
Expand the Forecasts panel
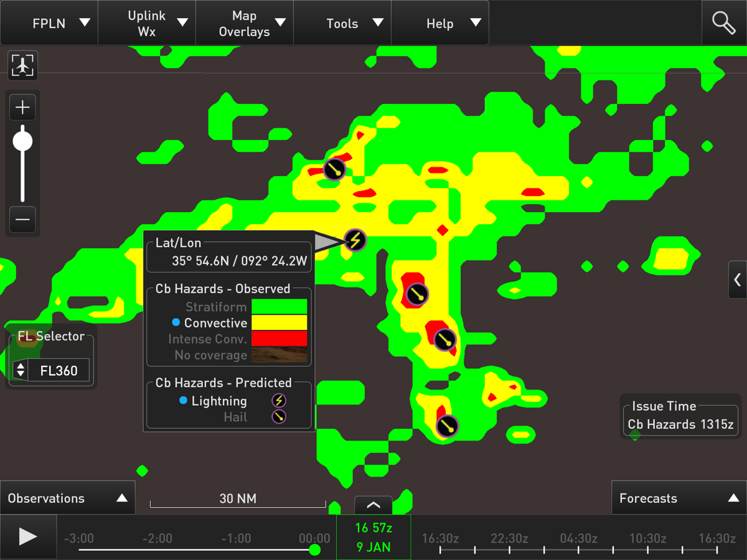click(679, 498)
